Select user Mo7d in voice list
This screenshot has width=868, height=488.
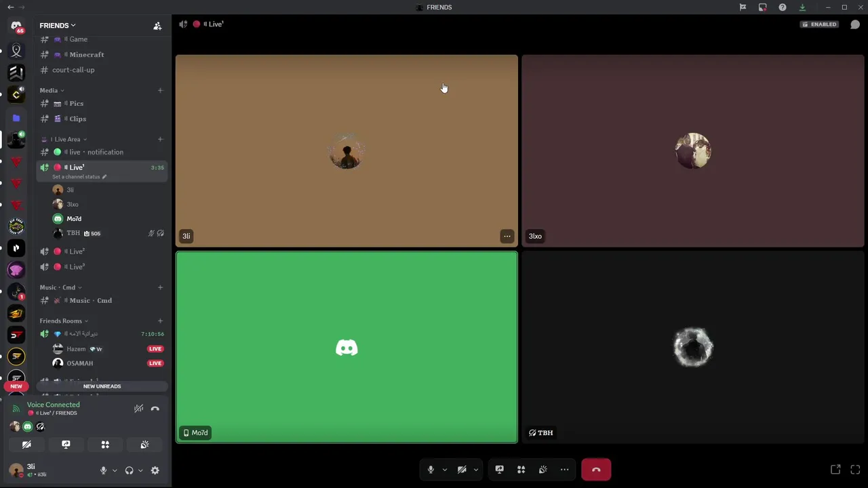click(x=108, y=219)
